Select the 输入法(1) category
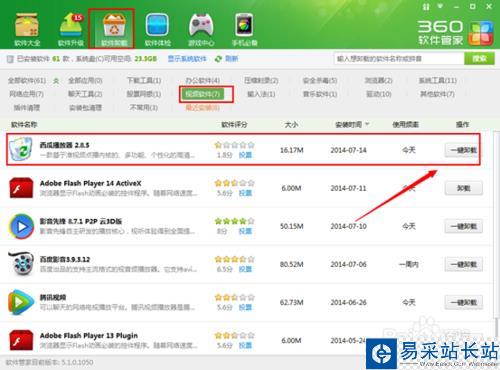 261,94
